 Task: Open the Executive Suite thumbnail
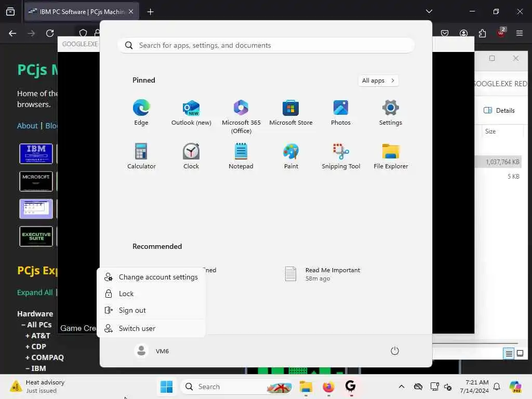tap(36, 236)
